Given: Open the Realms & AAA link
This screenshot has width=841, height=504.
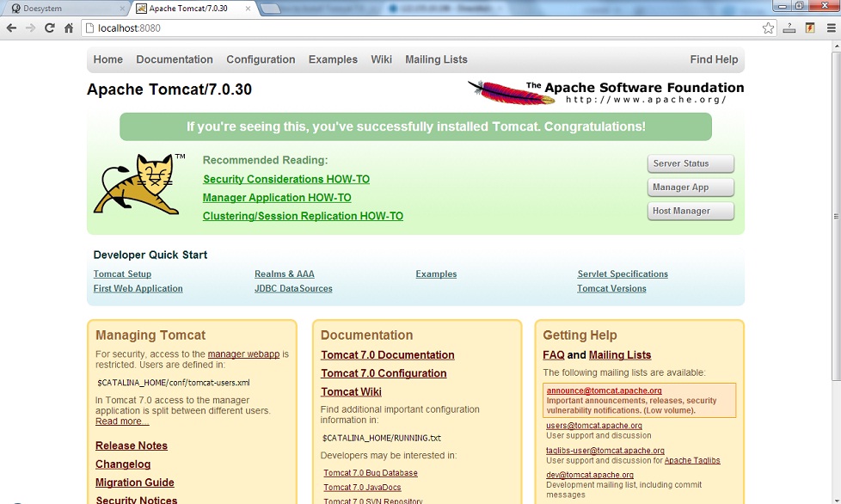Looking at the screenshot, I should click(285, 274).
